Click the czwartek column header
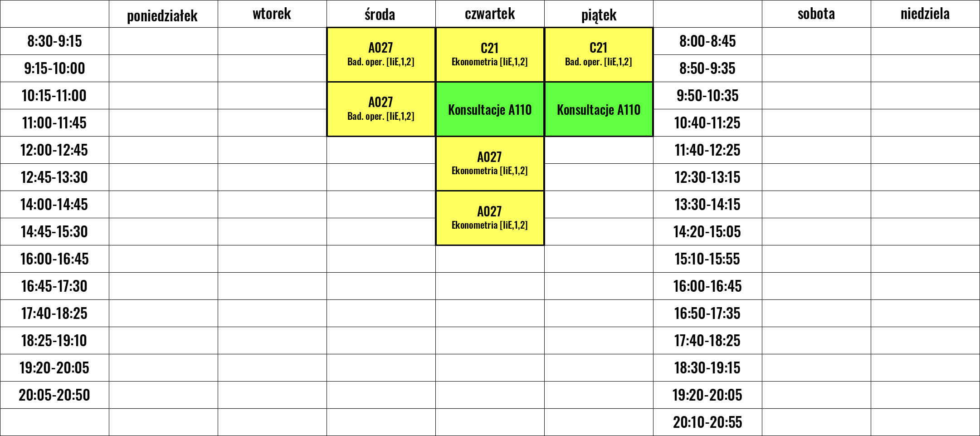Screen dimensions: 980x436 [490, 14]
